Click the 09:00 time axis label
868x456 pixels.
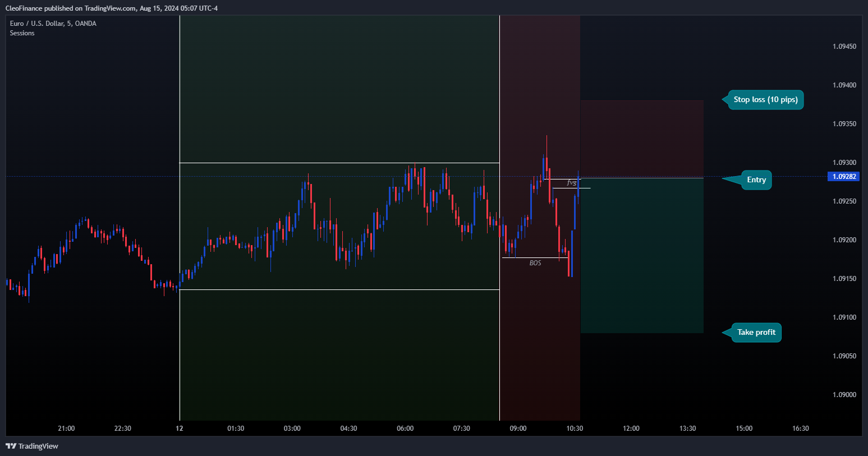518,429
